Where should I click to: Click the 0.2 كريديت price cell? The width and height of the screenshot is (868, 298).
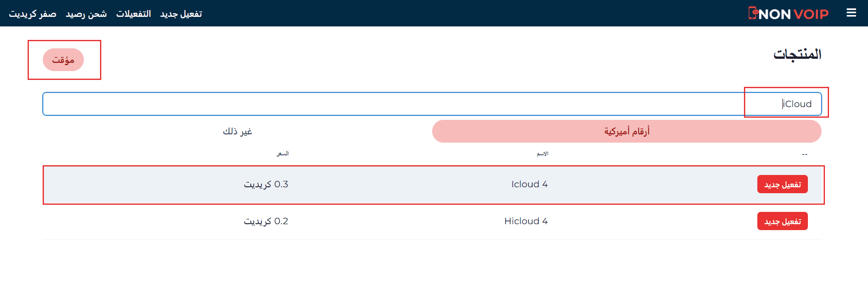tap(266, 221)
